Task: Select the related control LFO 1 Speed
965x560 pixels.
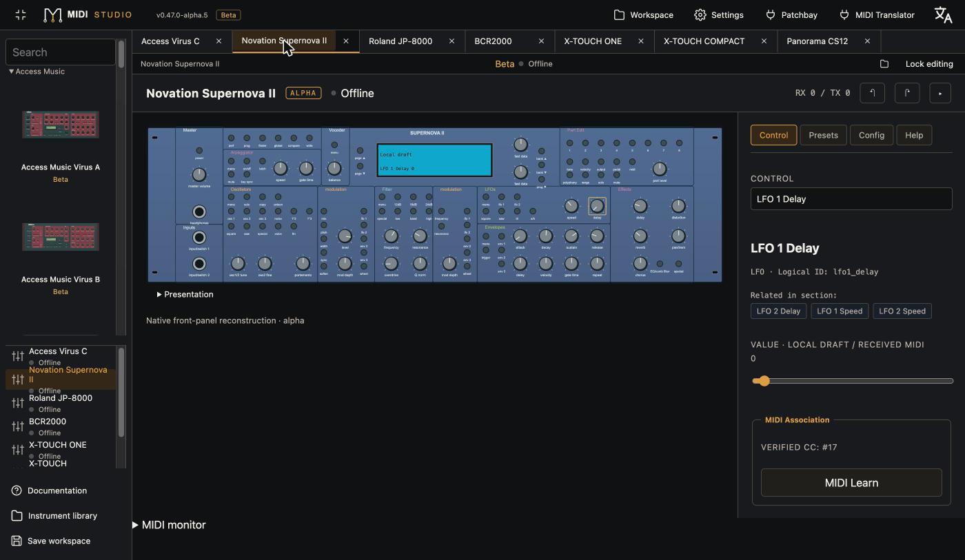Action: [x=840, y=311]
